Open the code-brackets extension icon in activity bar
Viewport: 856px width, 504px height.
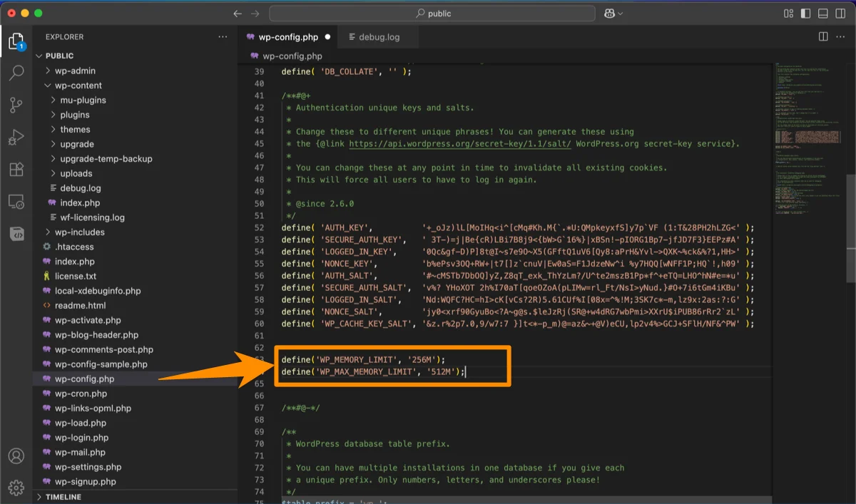pos(16,233)
